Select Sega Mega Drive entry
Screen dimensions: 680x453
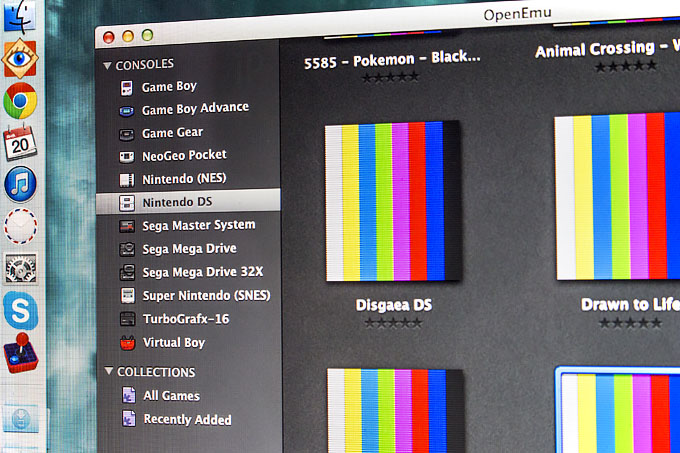point(188,249)
